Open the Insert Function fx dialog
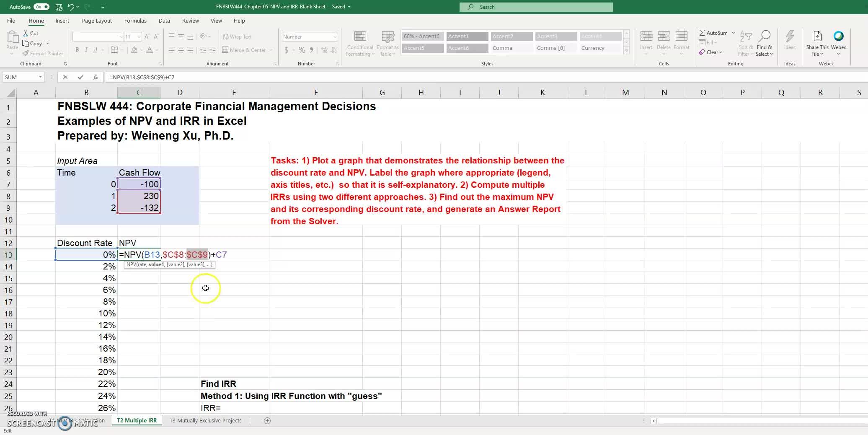The image size is (868, 435). pyautogui.click(x=96, y=77)
